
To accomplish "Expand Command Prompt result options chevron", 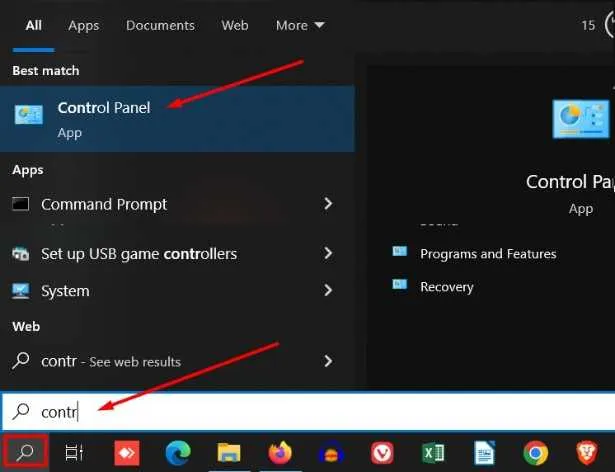I will click(x=328, y=204).
